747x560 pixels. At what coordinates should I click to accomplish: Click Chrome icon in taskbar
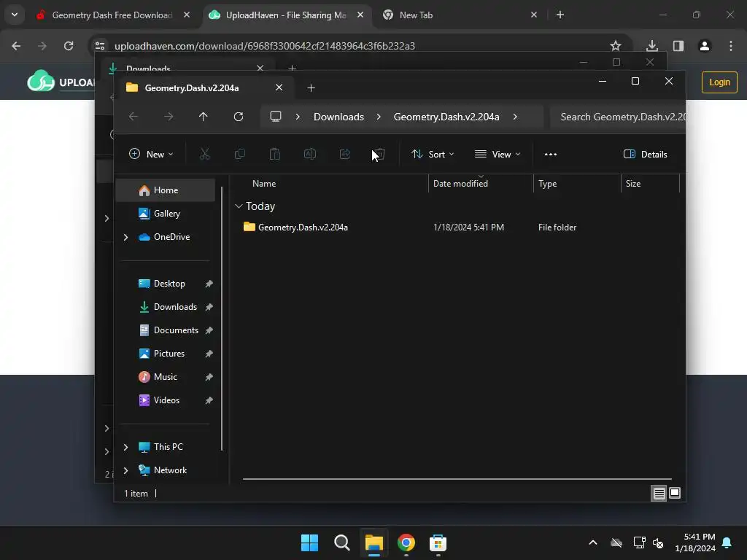[x=406, y=542]
